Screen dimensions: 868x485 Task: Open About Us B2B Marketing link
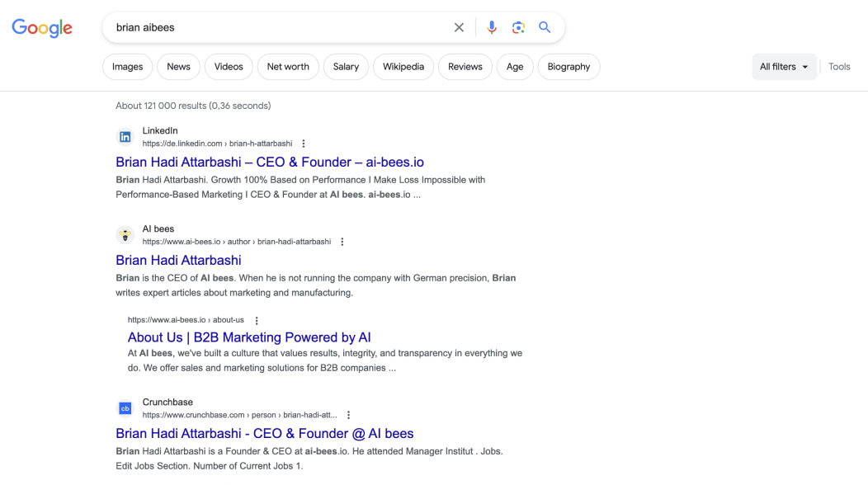(x=249, y=337)
